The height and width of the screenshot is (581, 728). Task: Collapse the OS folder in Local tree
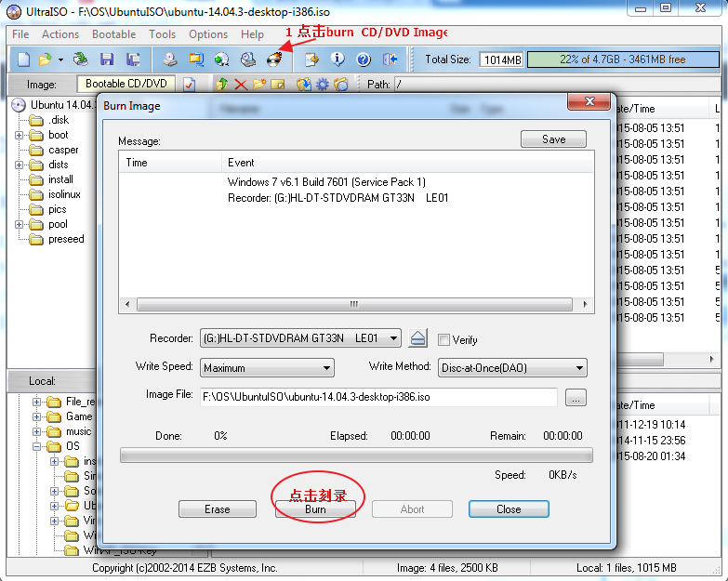(x=36, y=446)
